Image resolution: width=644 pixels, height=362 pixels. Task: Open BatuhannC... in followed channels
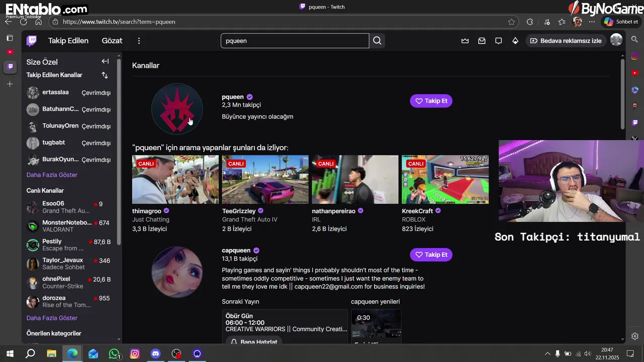68,109
